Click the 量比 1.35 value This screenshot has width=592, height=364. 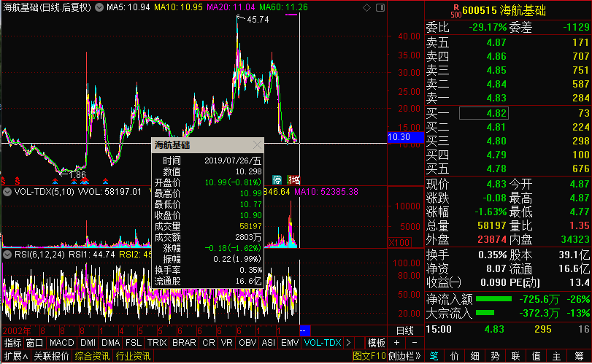pyautogui.click(x=579, y=225)
